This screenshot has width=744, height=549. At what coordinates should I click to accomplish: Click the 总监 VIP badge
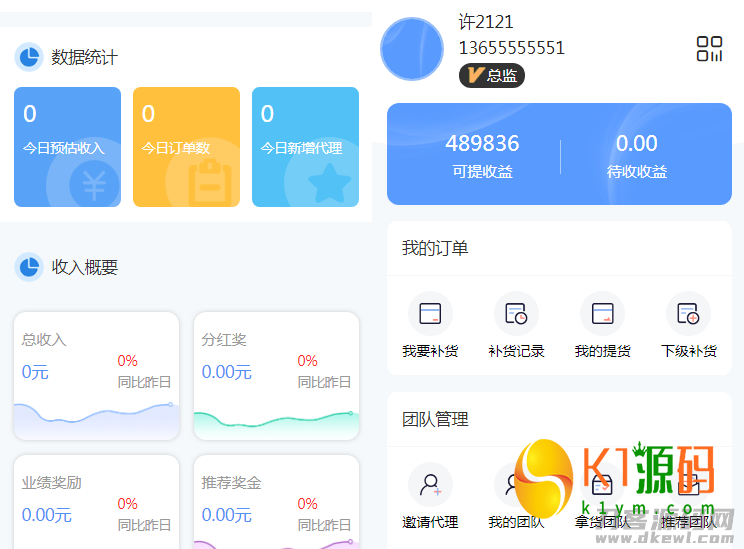point(492,75)
